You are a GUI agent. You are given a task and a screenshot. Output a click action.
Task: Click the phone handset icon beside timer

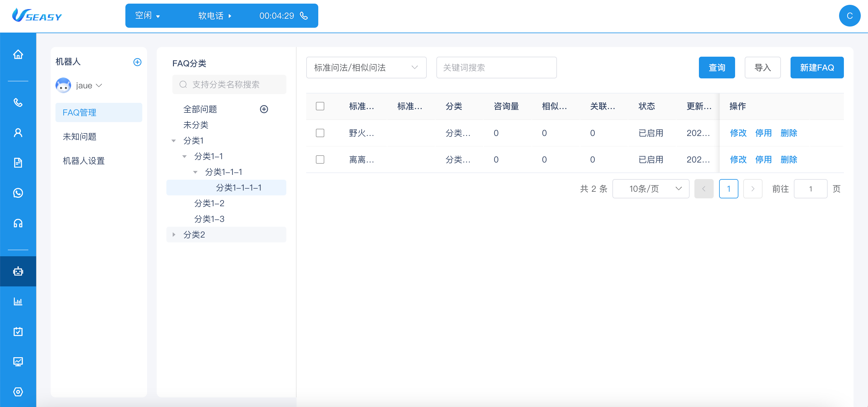(x=304, y=15)
